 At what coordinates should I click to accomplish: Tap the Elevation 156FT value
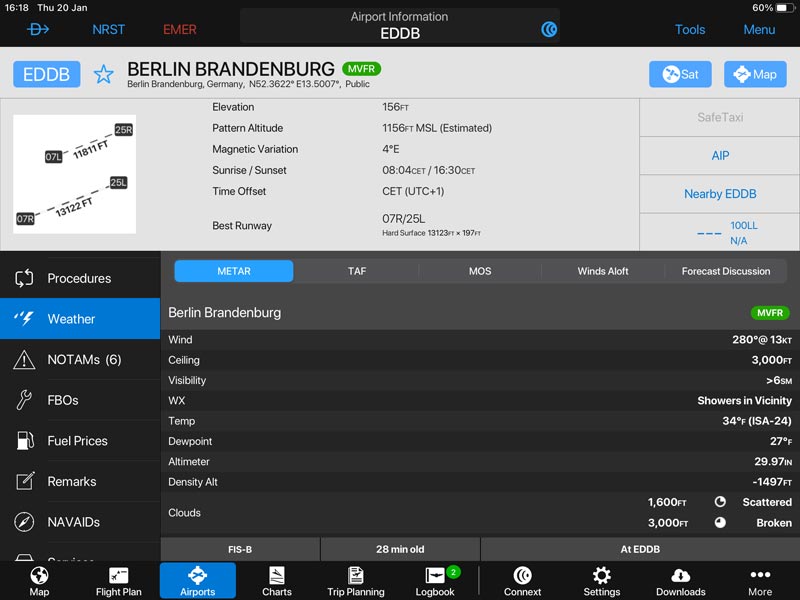(395, 107)
